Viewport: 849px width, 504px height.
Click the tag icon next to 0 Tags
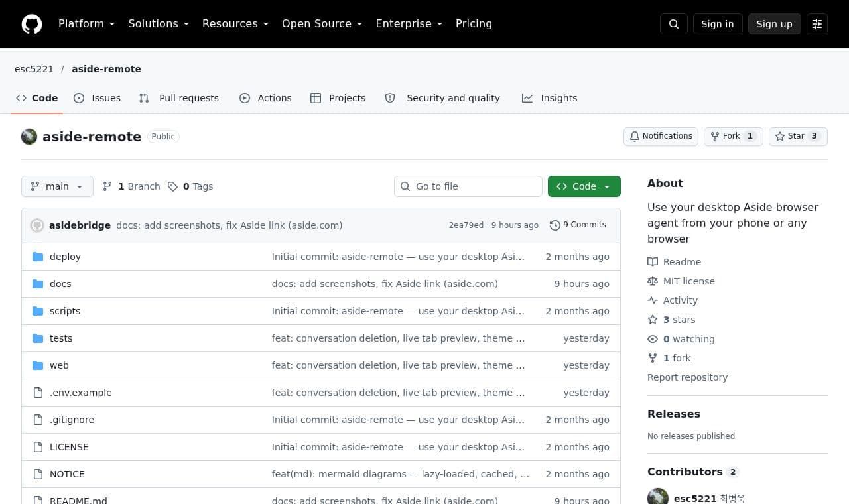172,186
